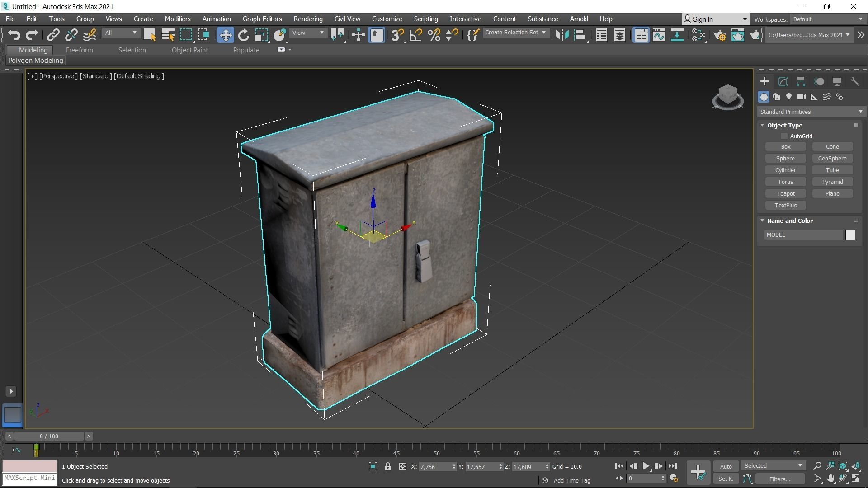Open the Modifiers menu

[177, 19]
